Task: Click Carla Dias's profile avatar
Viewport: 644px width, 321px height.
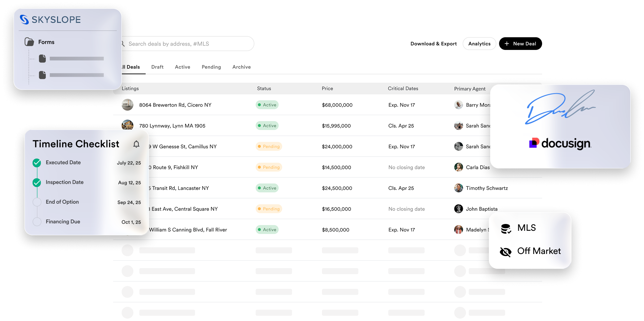Action: pyautogui.click(x=459, y=167)
